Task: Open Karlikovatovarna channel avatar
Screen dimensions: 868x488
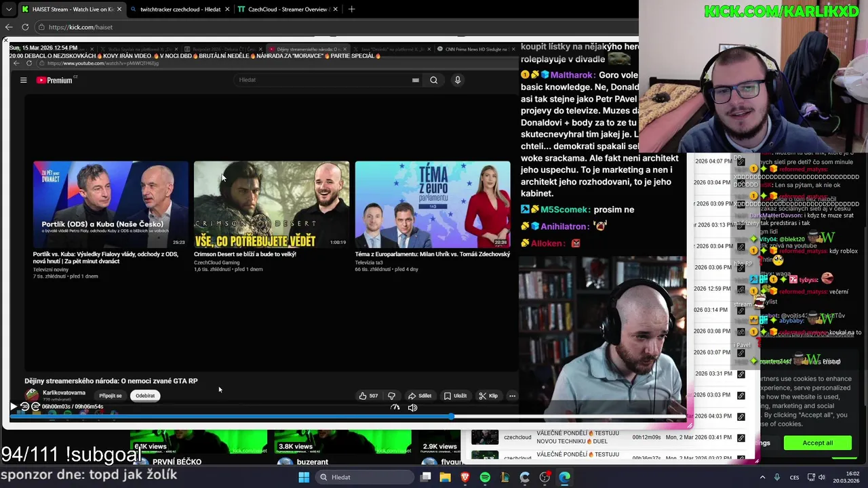Action: point(32,395)
